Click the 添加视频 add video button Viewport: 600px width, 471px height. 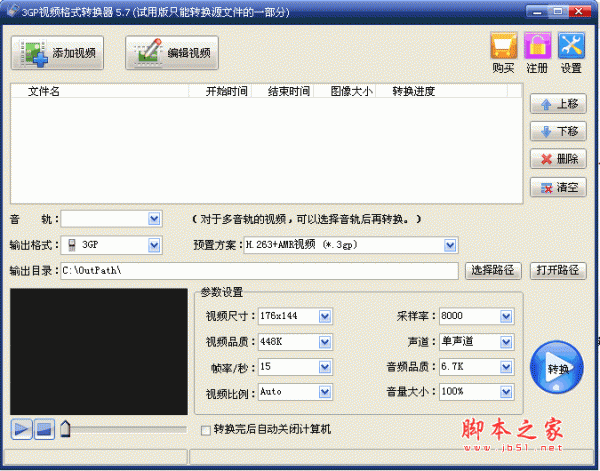(x=57, y=53)
